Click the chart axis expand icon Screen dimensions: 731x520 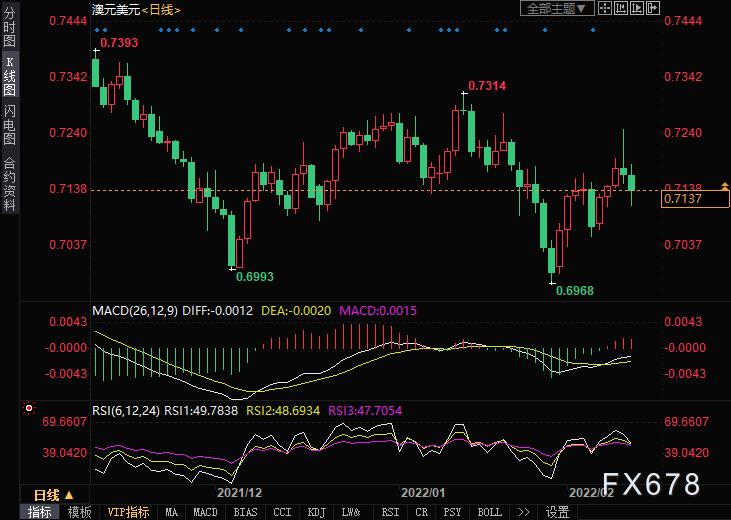pyautogui.click(x=636, y=8)
